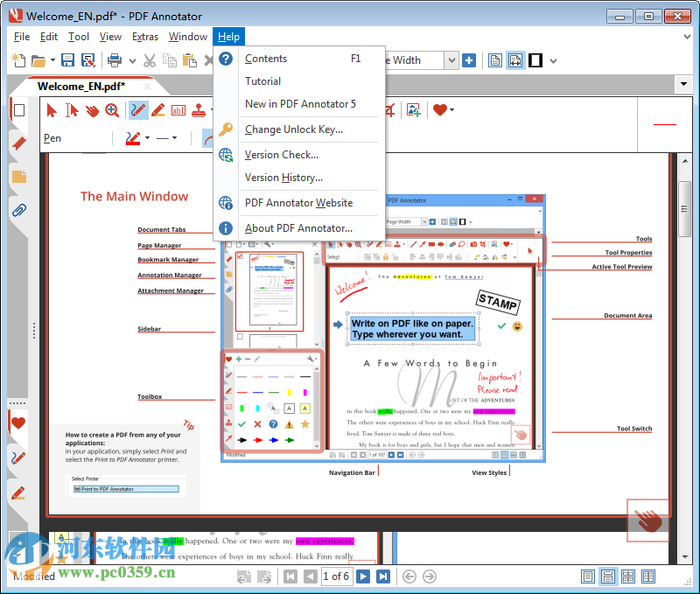Viewport: 700px width, 594px height.
Task: Expand the pen color dropdown arrow
Action: [148, 138]
